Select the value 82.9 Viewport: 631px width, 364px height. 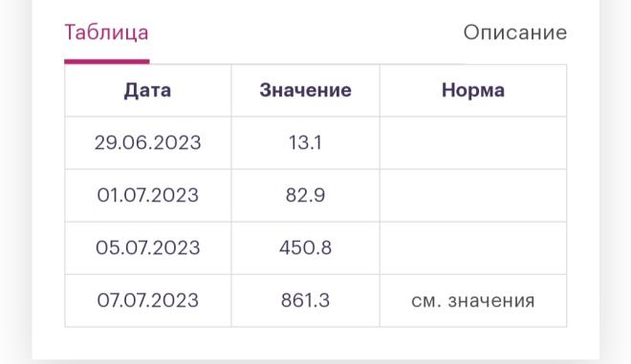[305, 196]
